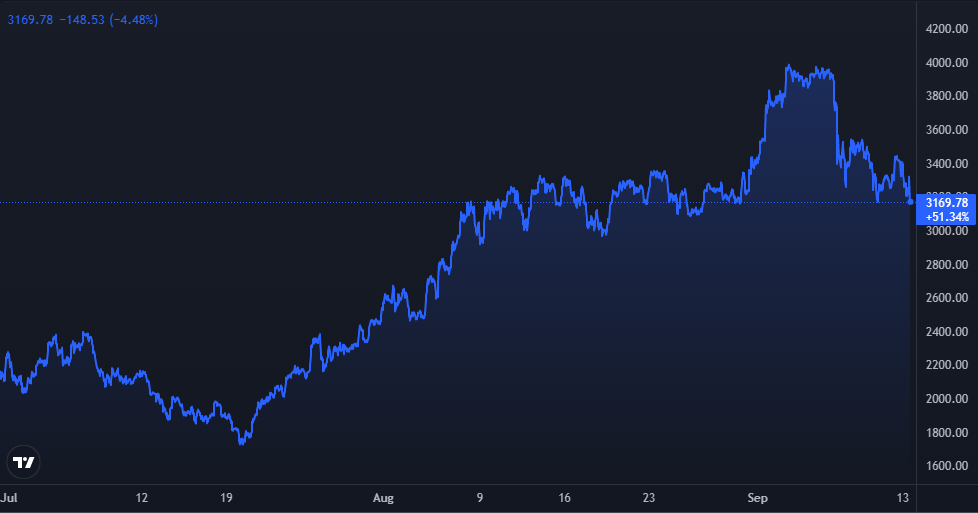
Task: Click the Jul label on time axis
Action: pos(9,496)
